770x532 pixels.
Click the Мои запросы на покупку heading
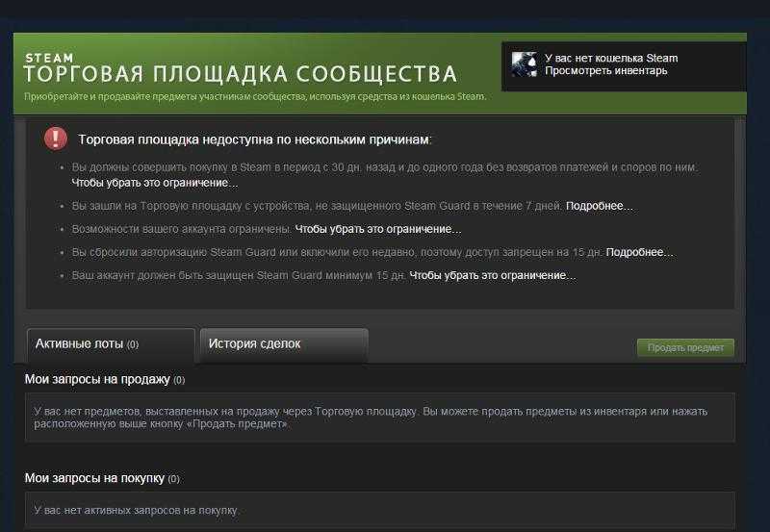[102, 478]
